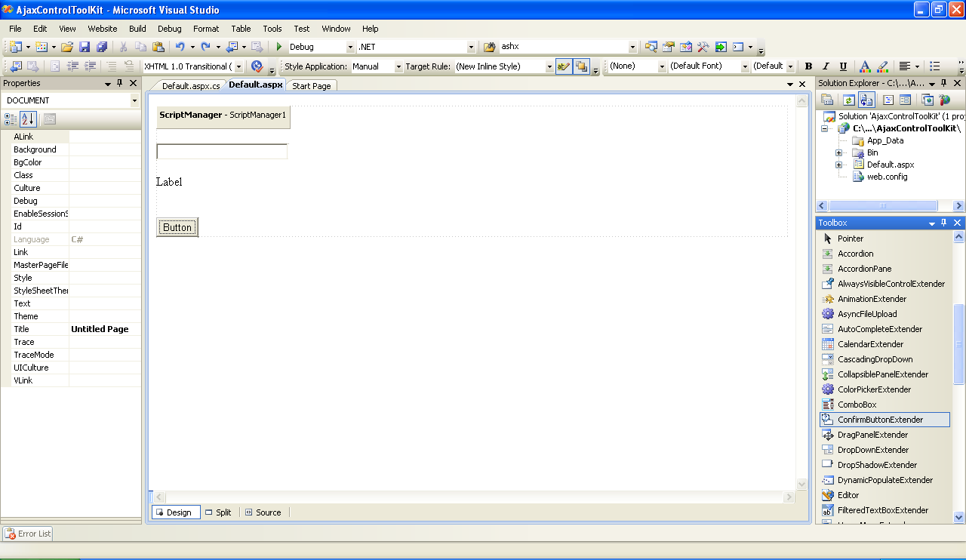Toggle auto-hide pin on Properties panel
This screenshot has height=560, width=966.
tap(119, 83)
